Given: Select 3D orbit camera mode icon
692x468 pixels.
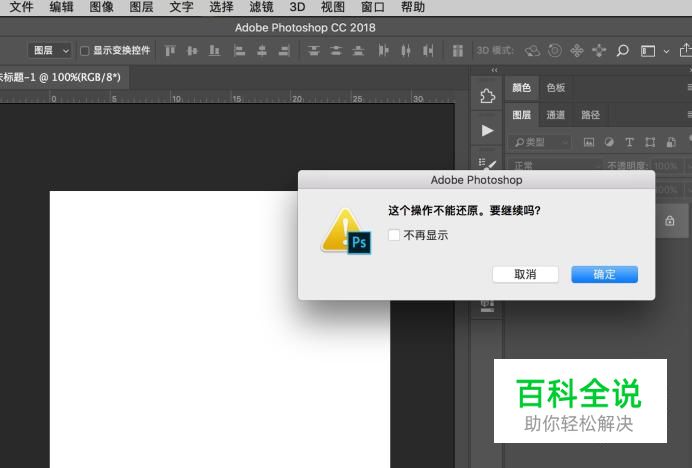Looking at the screenshot, I should tap(532, 51).
